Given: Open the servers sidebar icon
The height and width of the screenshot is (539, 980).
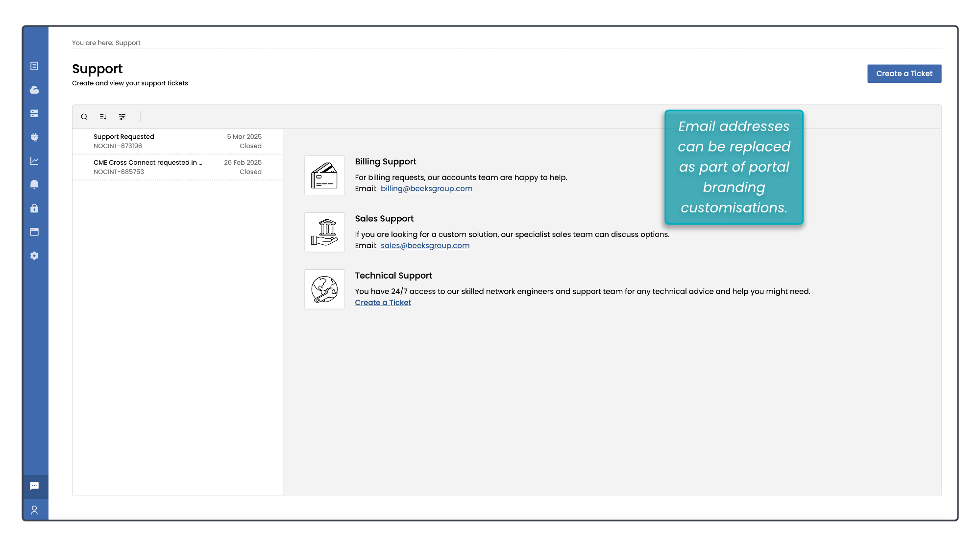Looking at the screenshot, I should (34, 113).
